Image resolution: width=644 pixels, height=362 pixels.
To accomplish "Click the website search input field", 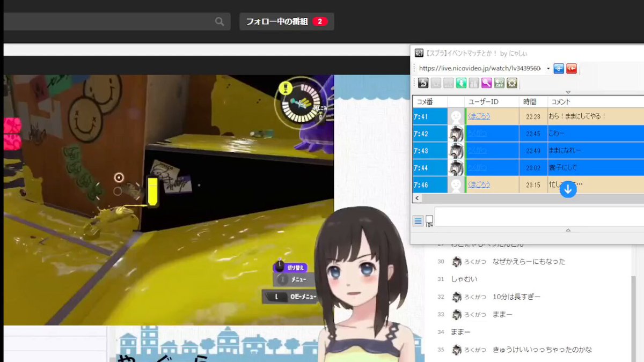I will pyautogui.click(x=107, y=21).
